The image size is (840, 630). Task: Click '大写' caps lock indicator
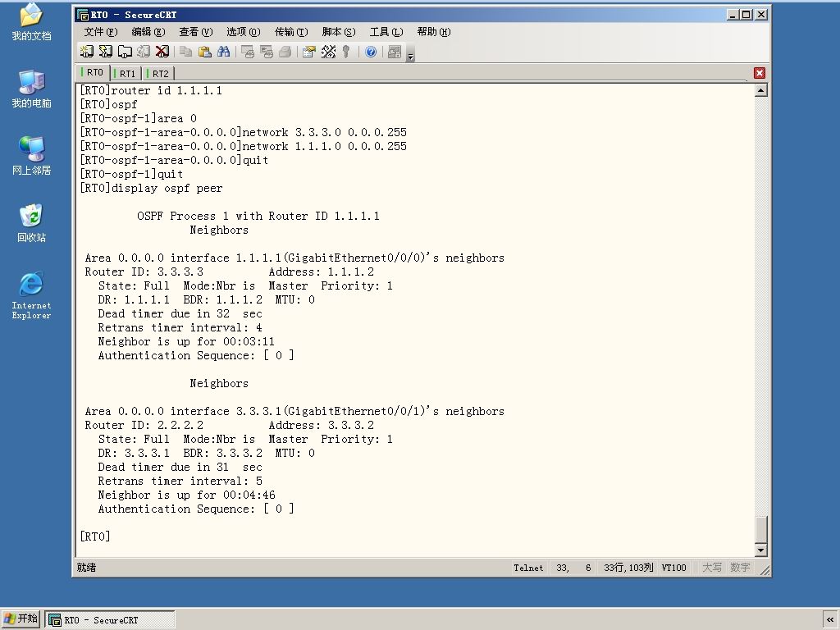(712, 568)
